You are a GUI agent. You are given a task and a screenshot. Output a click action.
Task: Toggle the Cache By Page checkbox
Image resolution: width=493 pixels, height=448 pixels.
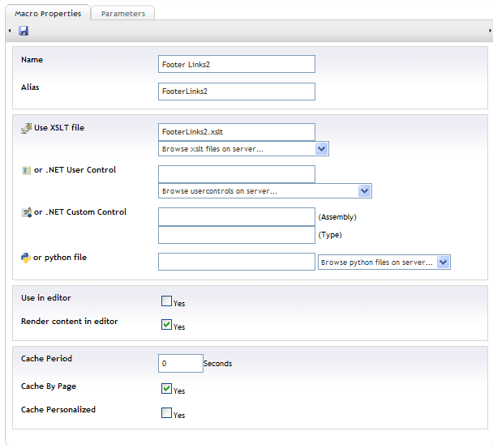pyautogui.click(x=166, y=389)
